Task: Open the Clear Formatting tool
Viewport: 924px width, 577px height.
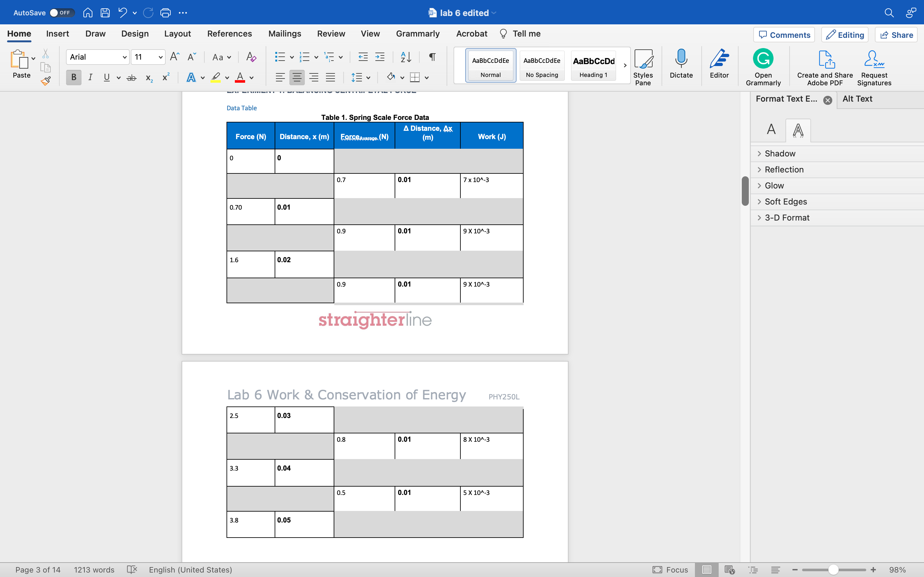Action: (x=251, y=57)
